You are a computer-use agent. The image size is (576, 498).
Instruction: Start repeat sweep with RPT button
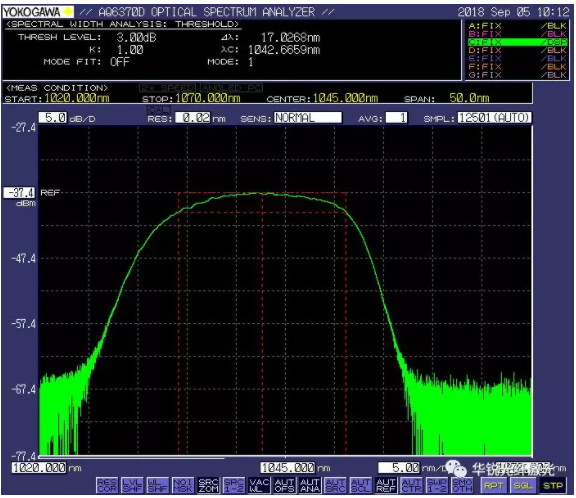click(493, 486)
